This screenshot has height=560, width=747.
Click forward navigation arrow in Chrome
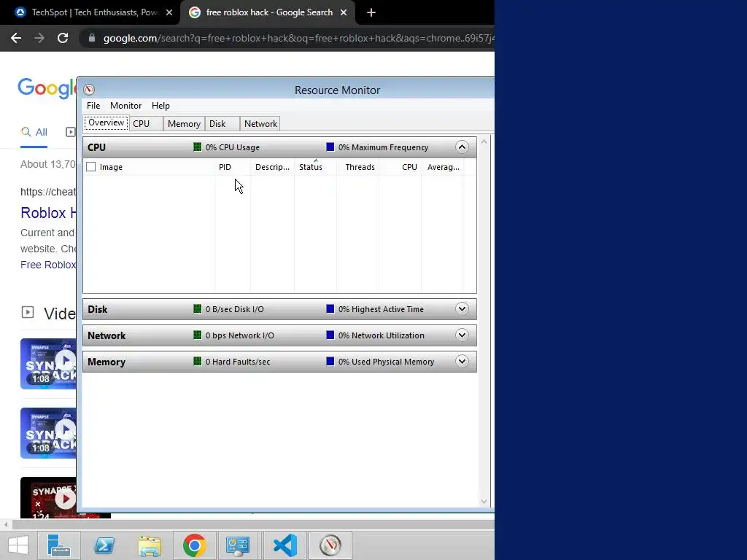39,38
